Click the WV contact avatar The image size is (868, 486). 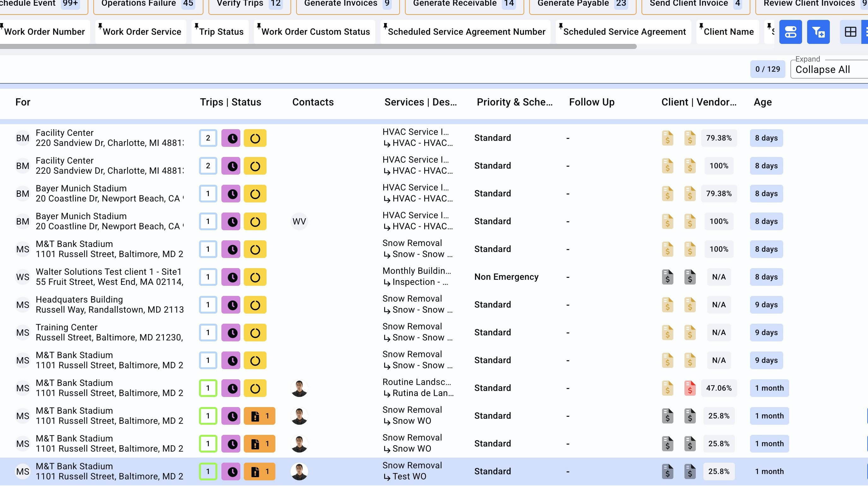click(299, 222)
